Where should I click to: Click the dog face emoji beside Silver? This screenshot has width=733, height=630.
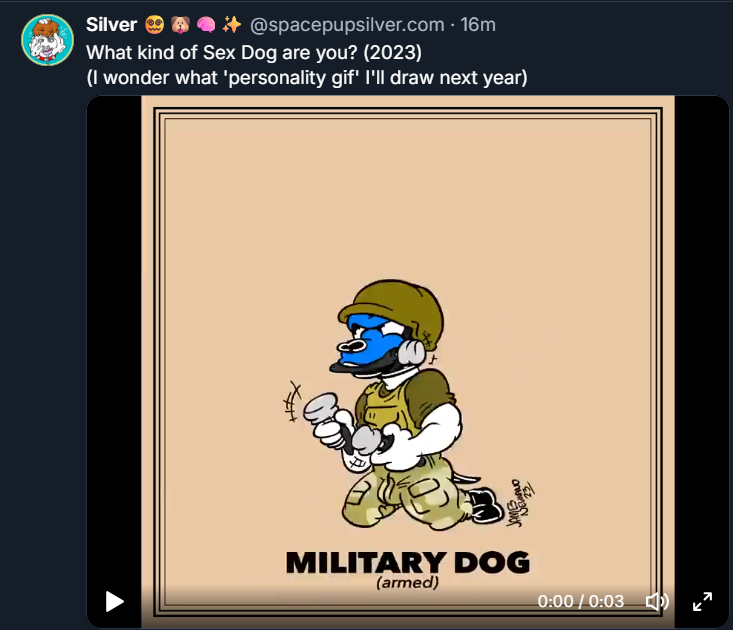(x=181, y=25)
